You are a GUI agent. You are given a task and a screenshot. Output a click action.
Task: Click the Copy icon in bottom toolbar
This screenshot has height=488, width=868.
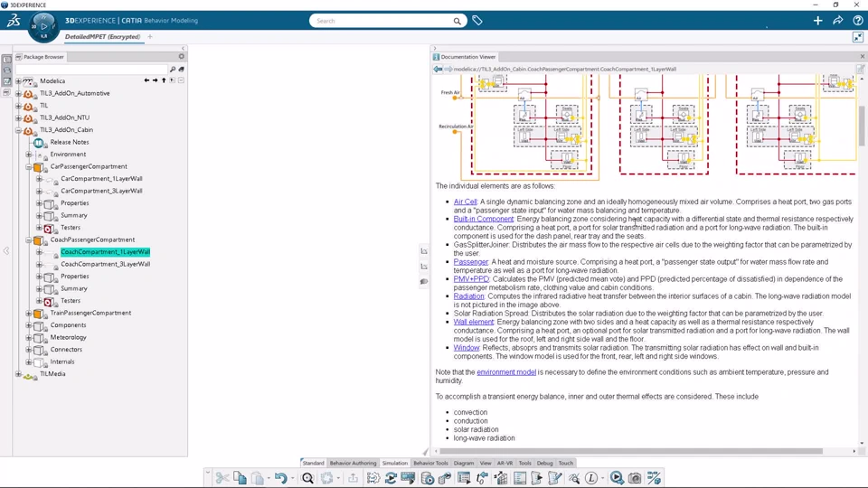tap(240, 478)
